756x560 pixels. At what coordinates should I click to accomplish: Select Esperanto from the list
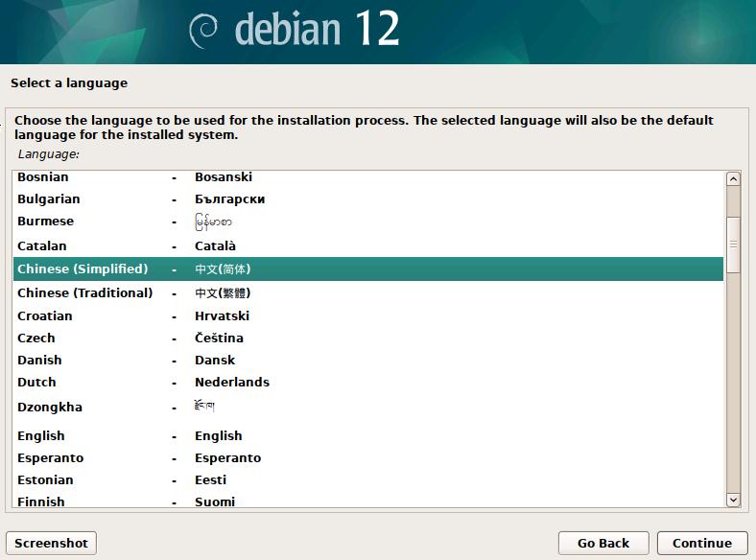367,457
